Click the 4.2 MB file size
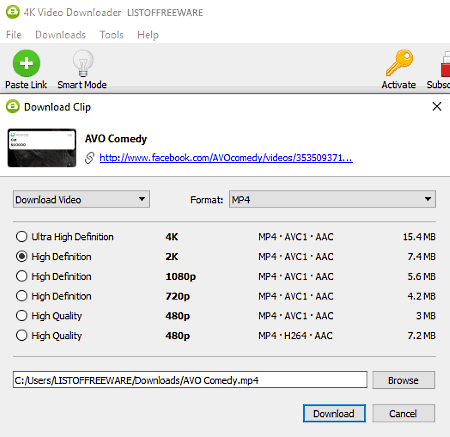 [x=421, y=296]
